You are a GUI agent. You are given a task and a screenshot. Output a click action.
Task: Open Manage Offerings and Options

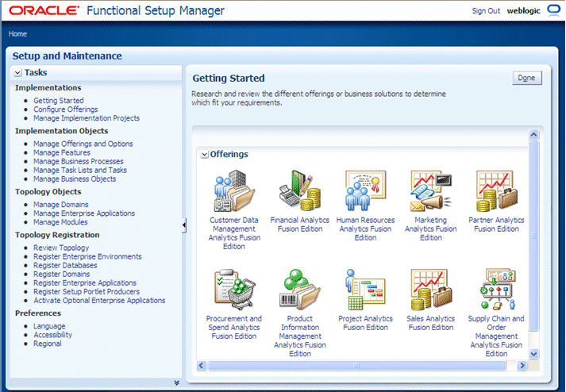tap(83, 144)
